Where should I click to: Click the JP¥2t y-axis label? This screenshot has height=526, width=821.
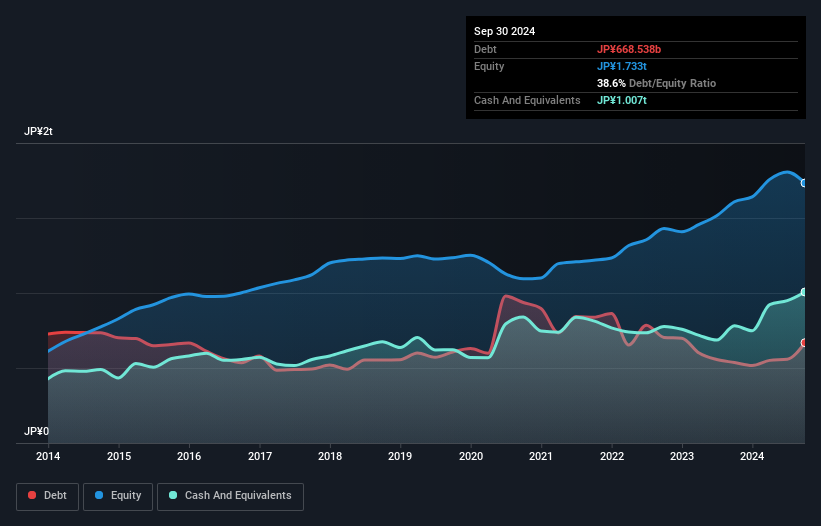[x=38, y=131]
